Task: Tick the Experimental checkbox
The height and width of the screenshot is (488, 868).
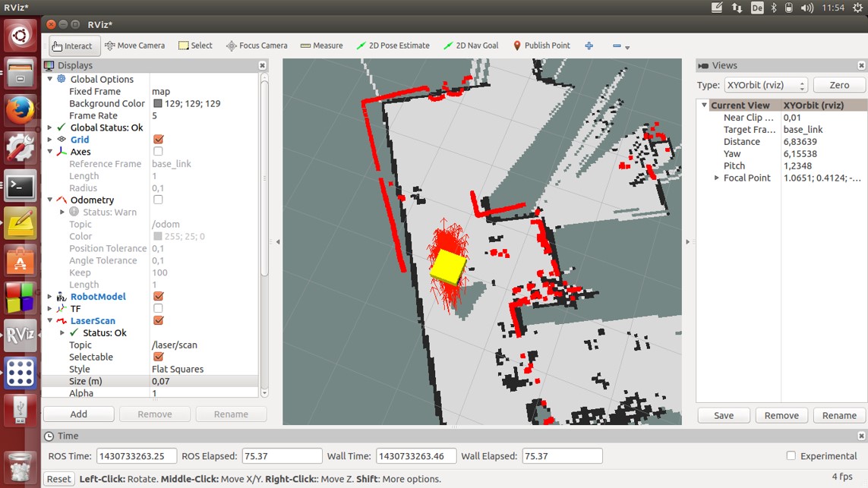Action: point(791,455)
